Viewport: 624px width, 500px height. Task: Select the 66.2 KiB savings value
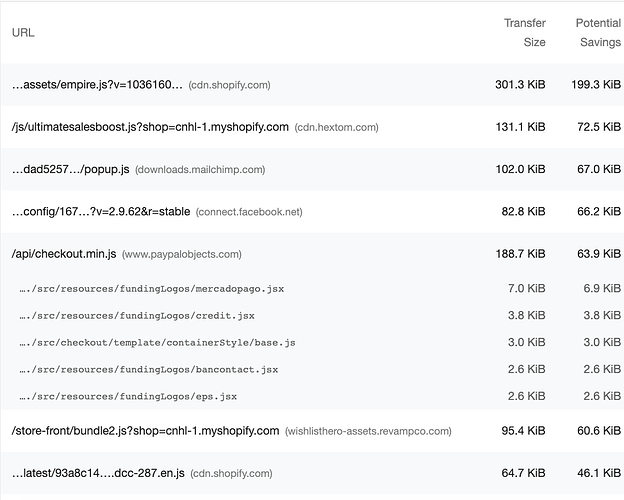coord(599,211)
